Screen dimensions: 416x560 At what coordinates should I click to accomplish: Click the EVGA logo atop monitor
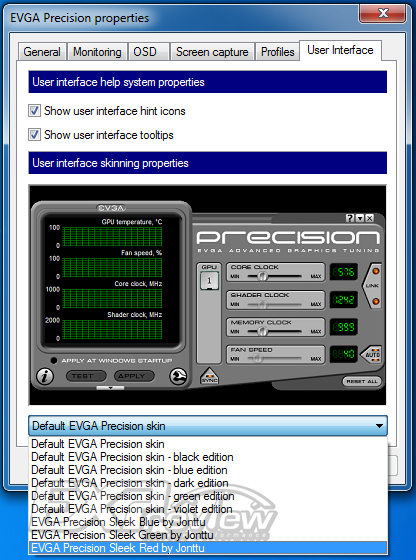pyautogui.click(x=111, y=208)
